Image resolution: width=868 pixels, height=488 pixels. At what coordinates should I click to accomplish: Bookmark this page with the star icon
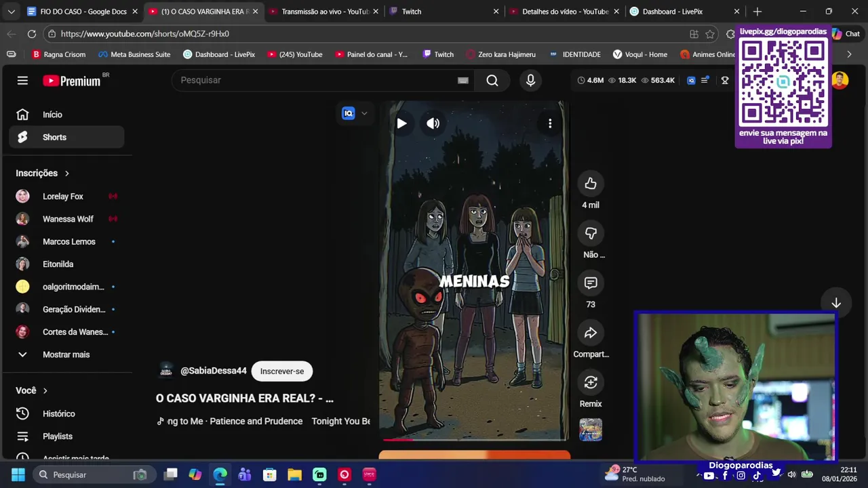(x=710, y=34)
